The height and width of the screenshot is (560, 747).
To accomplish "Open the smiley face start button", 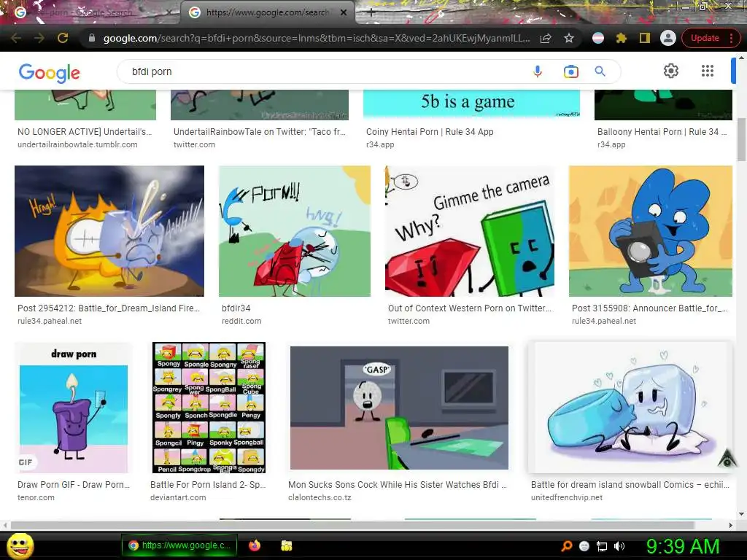I will tap(20, 545).
